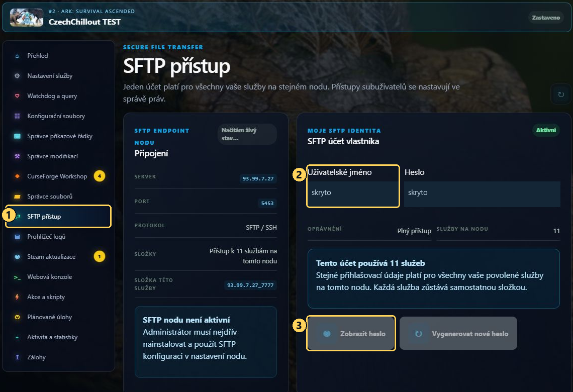
Task: Click the heart icon beside Watchdog a query
Action: [x=17, y=96]
